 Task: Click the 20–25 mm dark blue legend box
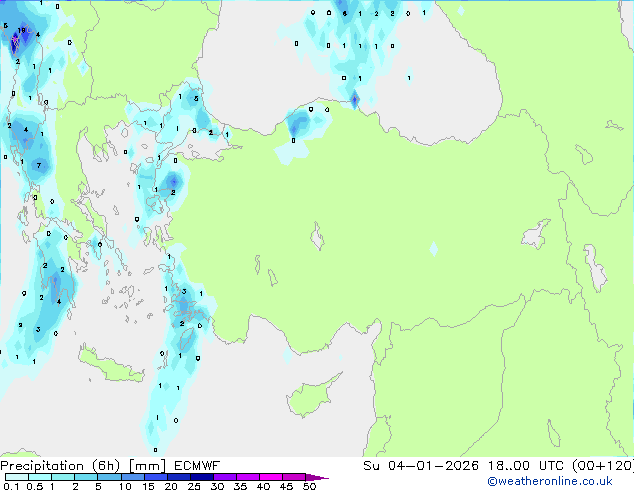[178, 477]
